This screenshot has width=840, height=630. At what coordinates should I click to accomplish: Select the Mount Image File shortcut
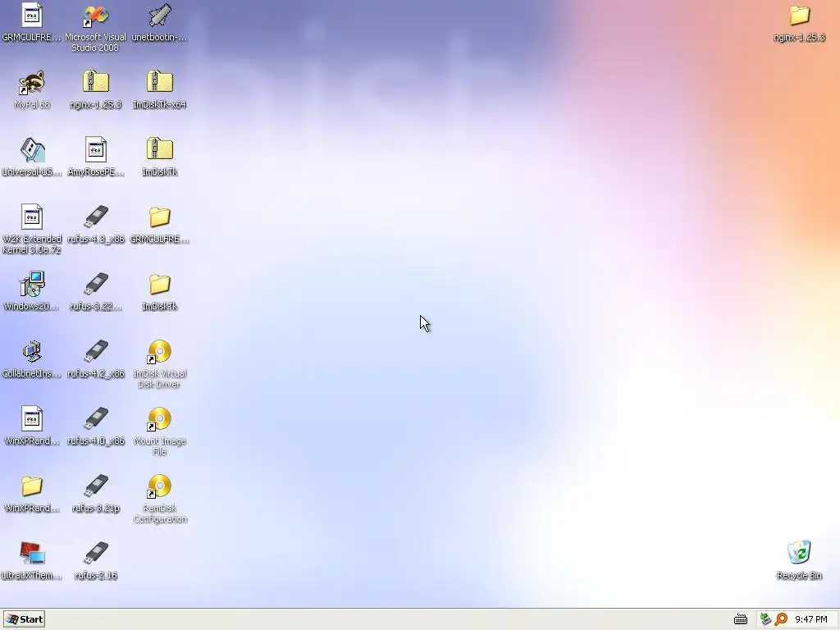160,419
